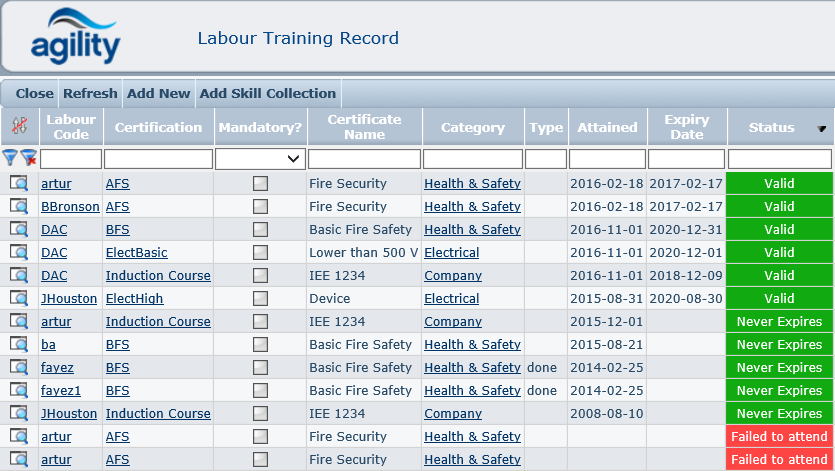835x471 pixels.
Task: Expand the Mandatory filter dropdown
Action: (293, 158)
